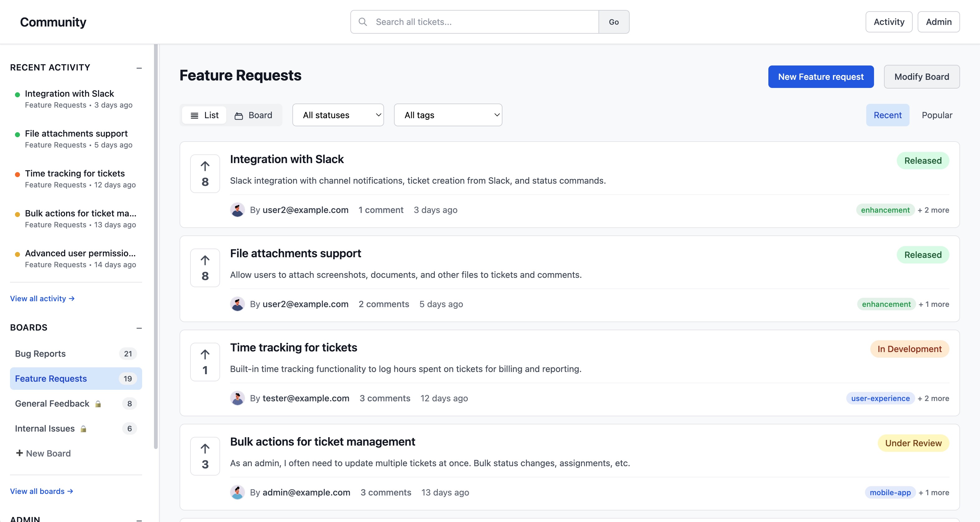Open the Activity page
Screen dimensions: 980x522
click(889, 22)
